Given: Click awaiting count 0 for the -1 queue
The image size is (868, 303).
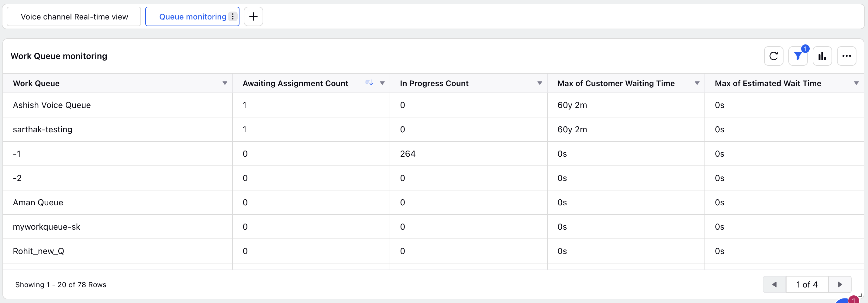Looking at the screenshot, I should (x=245, y=154).
